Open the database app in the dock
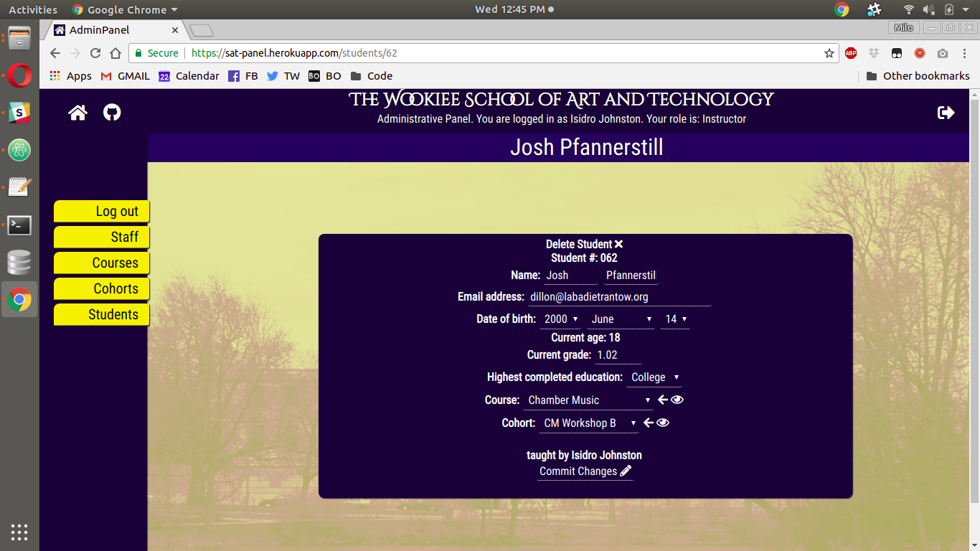The height and width of the screenshot is (551, 980). click(19, 263)
